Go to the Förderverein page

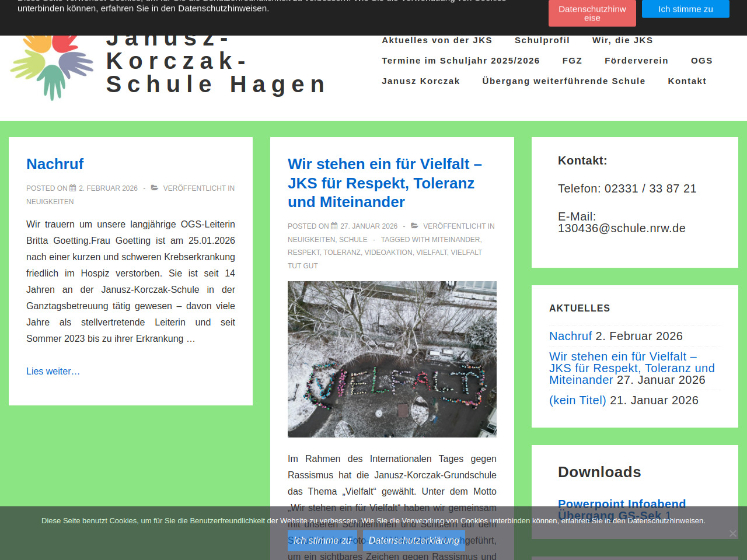pos(636,61)
